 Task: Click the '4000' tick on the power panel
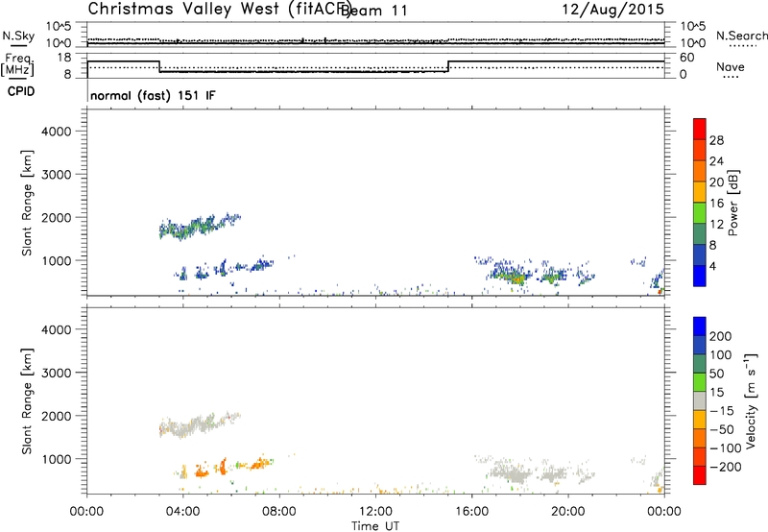(x=57, y=132)
